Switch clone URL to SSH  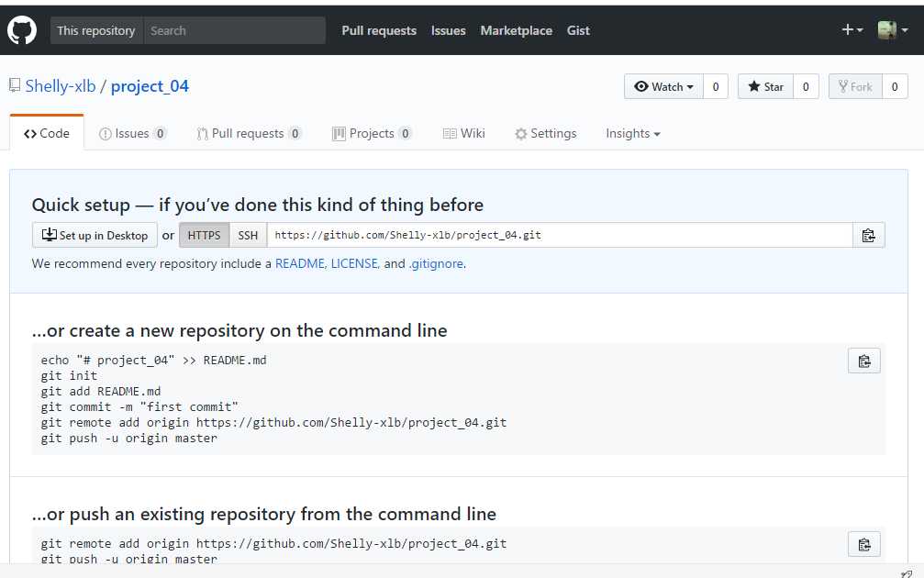(248, 235)
